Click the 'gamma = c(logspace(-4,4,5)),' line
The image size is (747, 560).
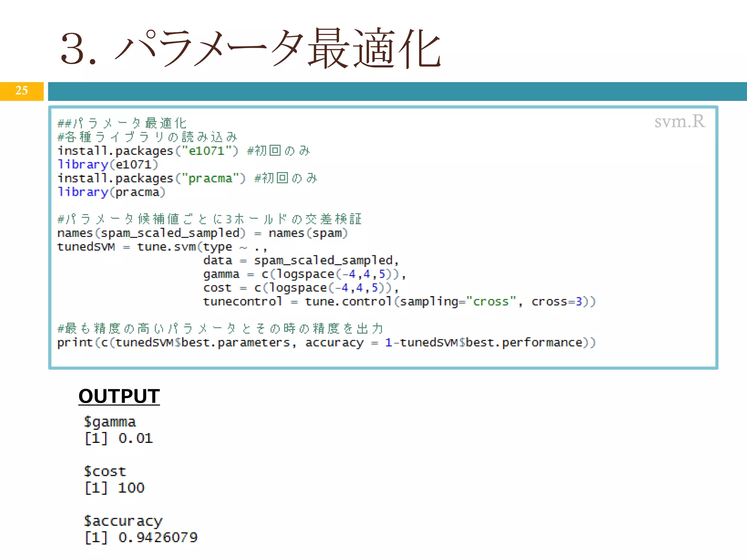305,274
